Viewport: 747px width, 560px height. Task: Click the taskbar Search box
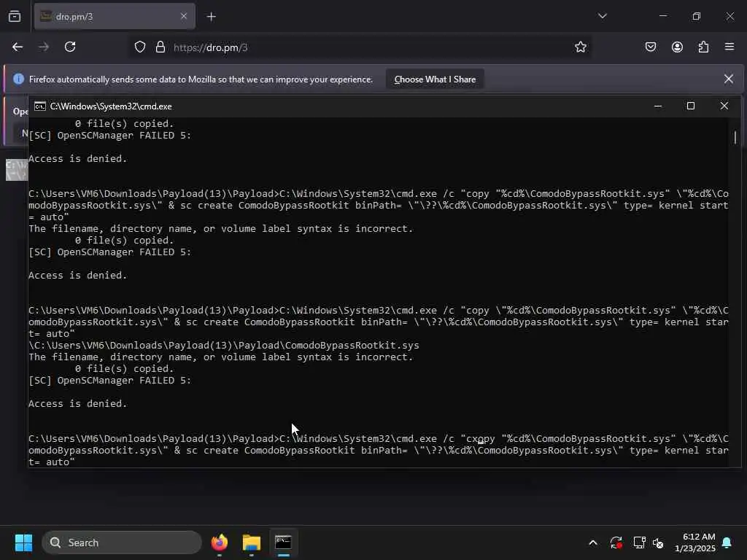122,542
